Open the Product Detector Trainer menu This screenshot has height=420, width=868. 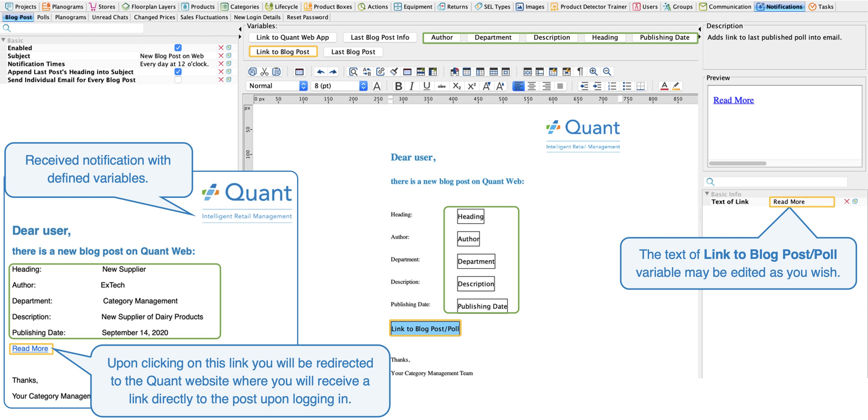point(589,6)
